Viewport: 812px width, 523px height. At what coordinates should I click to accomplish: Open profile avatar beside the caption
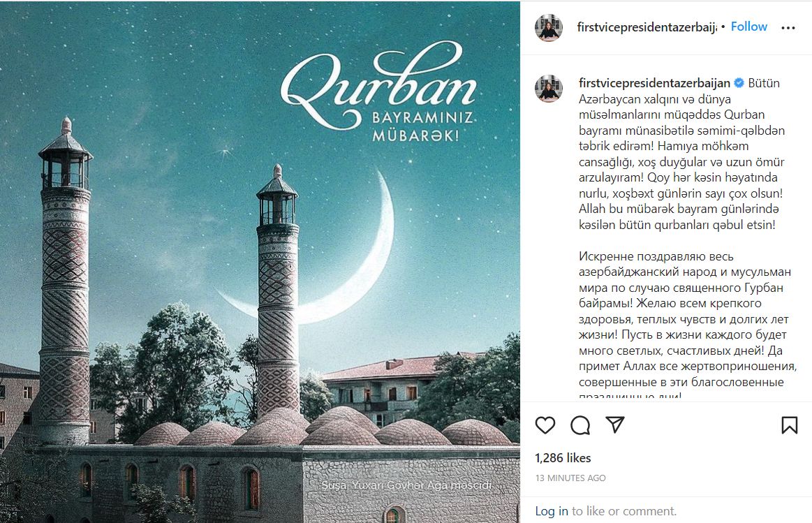pyautogui.click(x=548, y=88)
